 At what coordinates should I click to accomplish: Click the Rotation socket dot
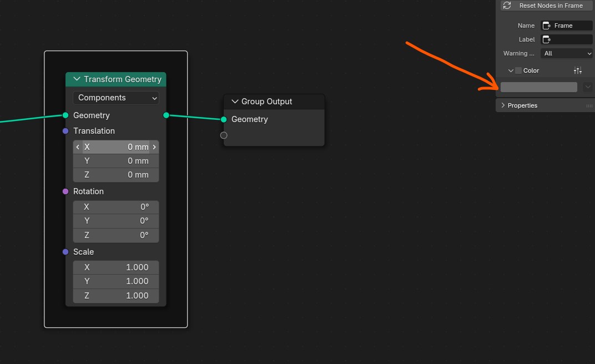[65, 191]
